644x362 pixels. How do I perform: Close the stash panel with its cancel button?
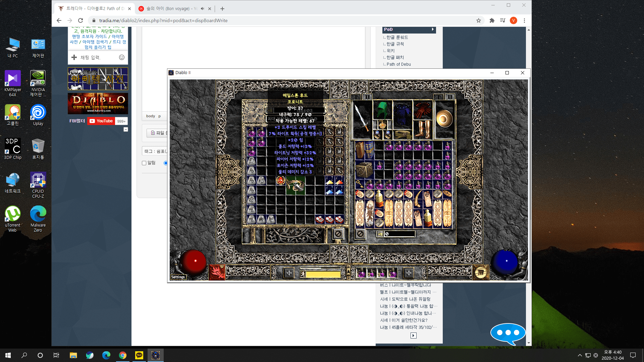pyautogui.click(x=338, y=234)
